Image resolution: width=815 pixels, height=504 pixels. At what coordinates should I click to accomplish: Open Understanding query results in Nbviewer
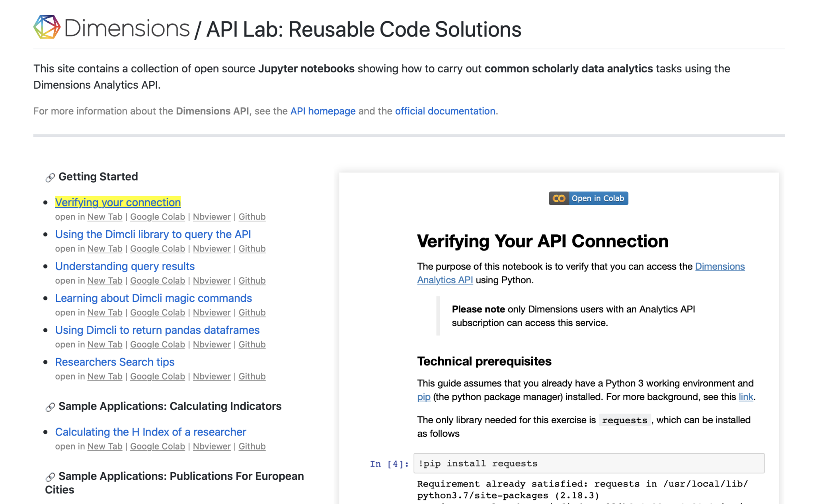[211, 280]
